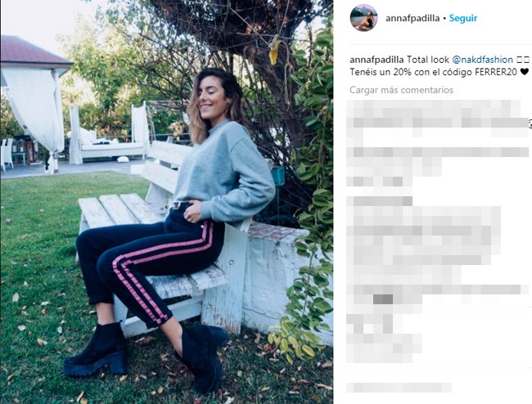This screenshot has height=404, width=532.
Task: Click the empty emoji boxes after @nakdfashion
Action: (x=522, y=60)
